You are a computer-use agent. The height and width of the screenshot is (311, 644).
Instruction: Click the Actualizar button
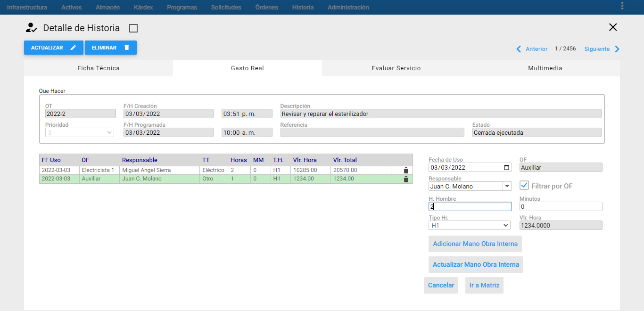pos(54,48)
